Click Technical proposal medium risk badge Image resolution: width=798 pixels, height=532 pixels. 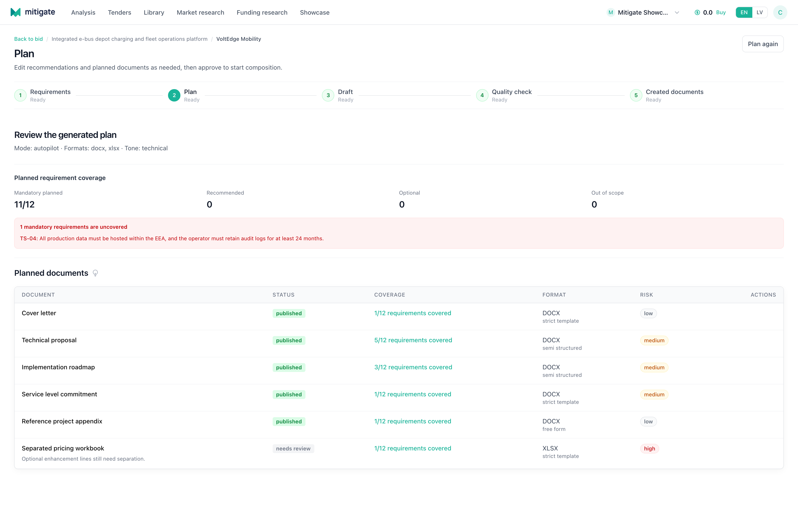pyautogui.click(x=654, y=340)
